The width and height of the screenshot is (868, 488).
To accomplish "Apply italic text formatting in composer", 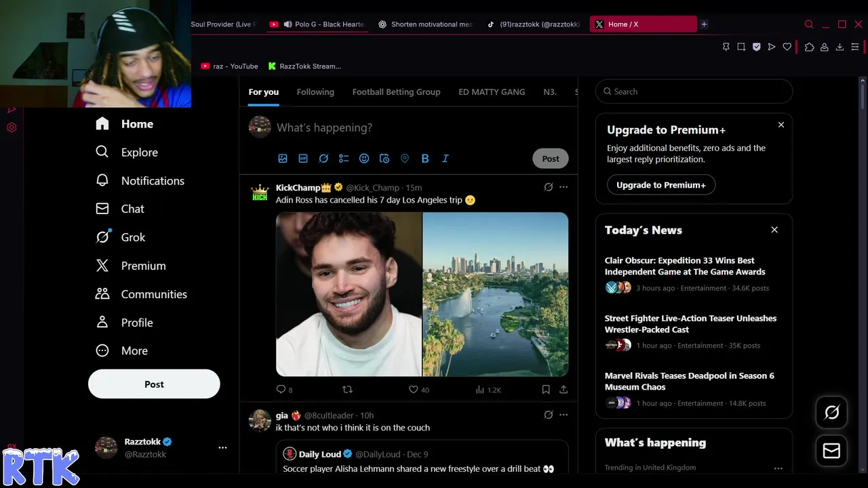I will click(x=446, y=159).
